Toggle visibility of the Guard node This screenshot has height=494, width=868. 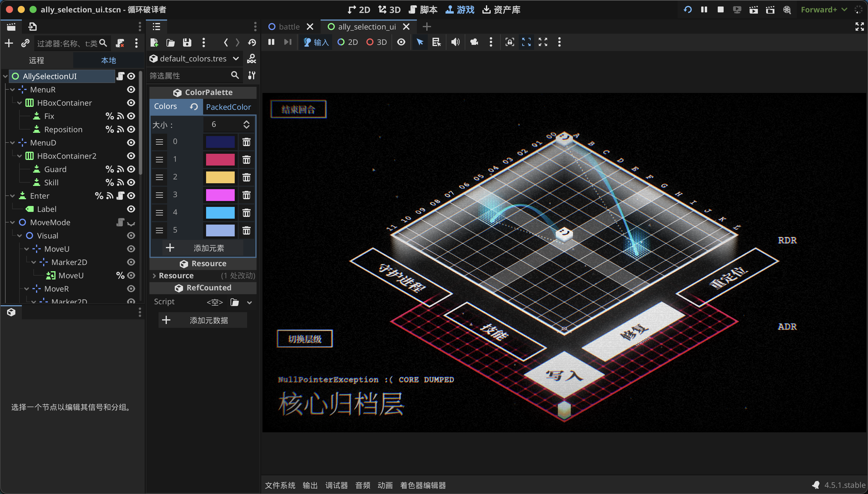coord(131,169)
